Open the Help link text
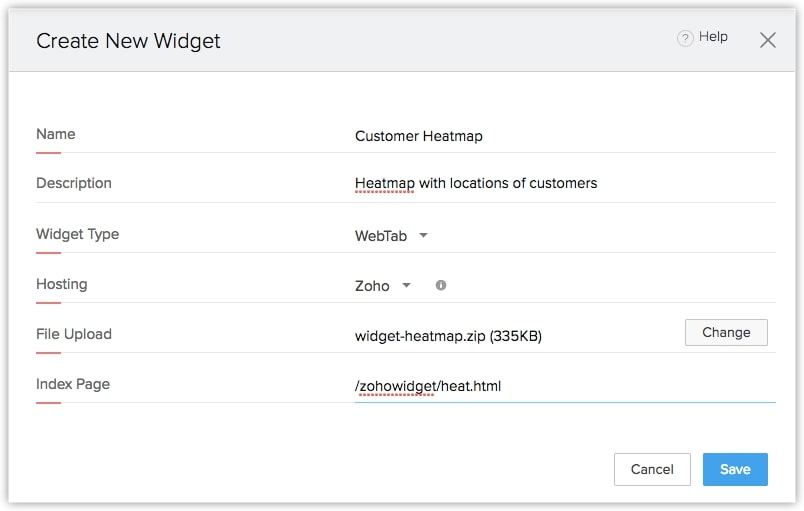The height and width of the screenshot is (511, 804). pyautogui.click(x=713, y=37)
